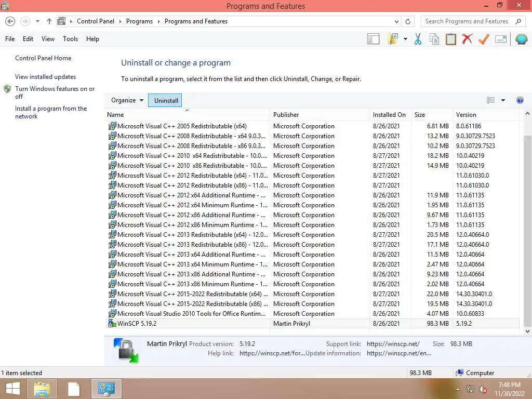532x399 pixels.
Task: Open the view options dropdown arrow
Action: (503, 100)
